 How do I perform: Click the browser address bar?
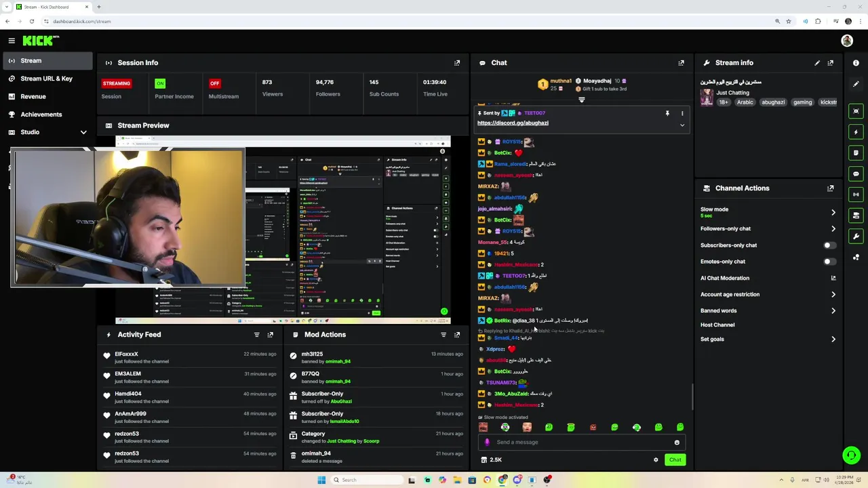coord(407,22)
